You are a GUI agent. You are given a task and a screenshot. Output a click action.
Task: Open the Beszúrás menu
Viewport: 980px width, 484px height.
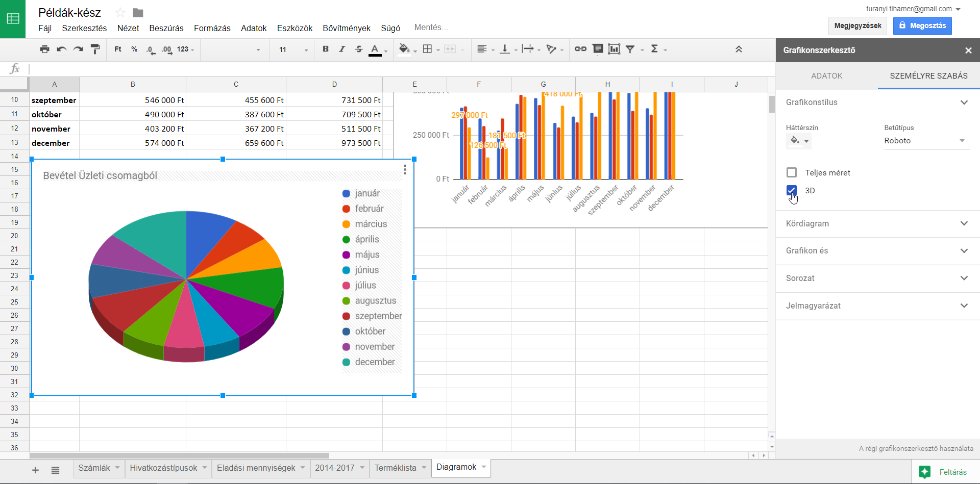(x=166, y=28)
